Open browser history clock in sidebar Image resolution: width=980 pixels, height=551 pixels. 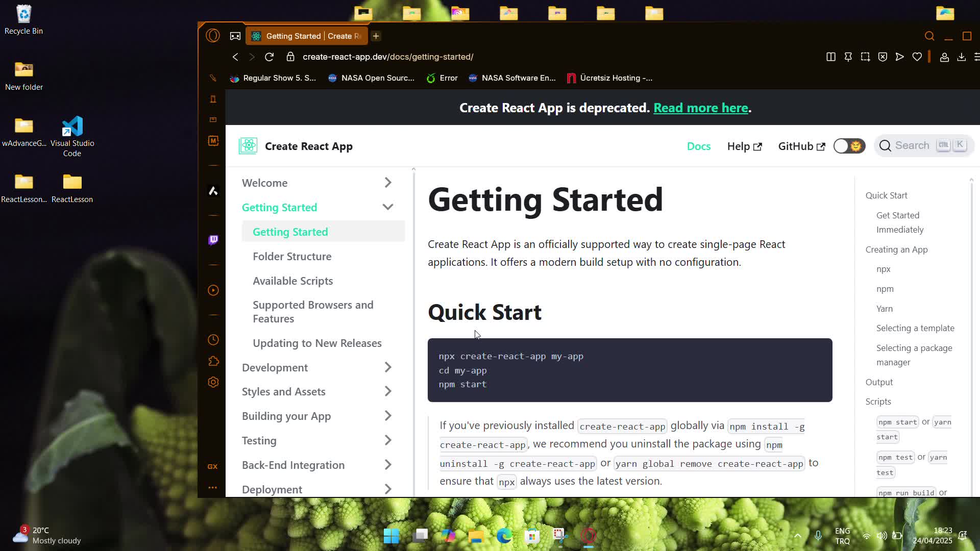pos(213,340)
